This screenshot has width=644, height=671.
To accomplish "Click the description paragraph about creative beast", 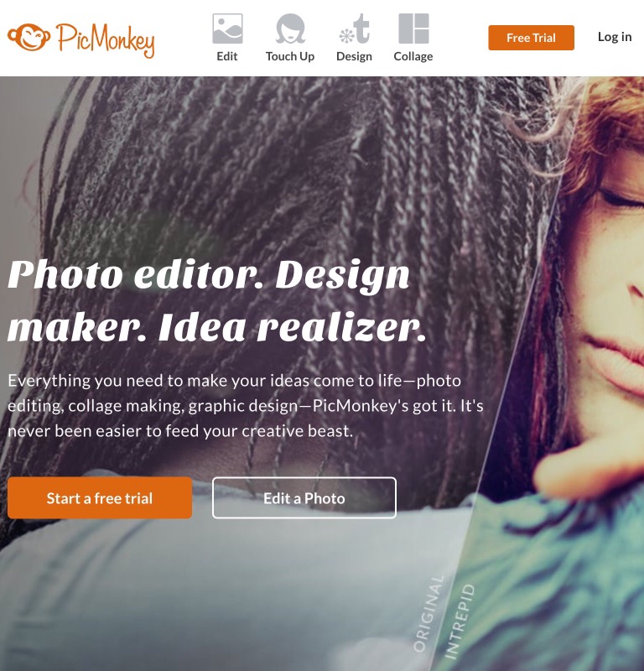I will pyautogui.click(x=246, y=406).
